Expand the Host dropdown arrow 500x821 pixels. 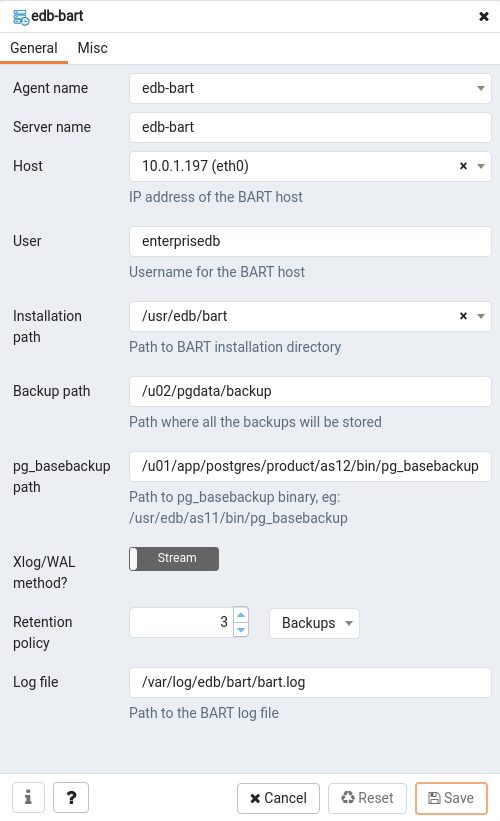click(x=481, y=166)
